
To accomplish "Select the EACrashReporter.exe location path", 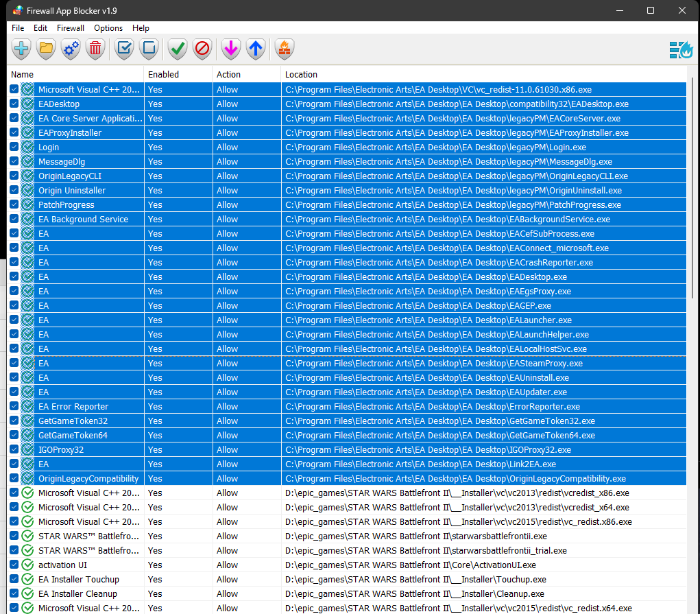I will (439, 263).
